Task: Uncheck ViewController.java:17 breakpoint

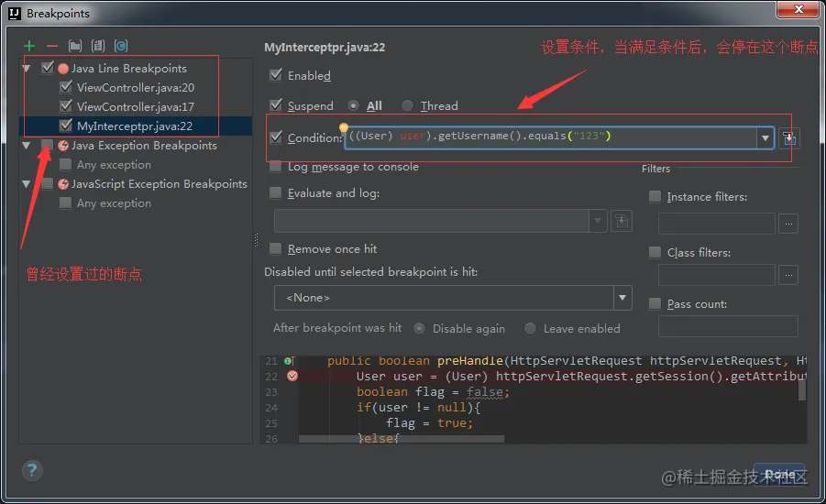Action: 66,106
